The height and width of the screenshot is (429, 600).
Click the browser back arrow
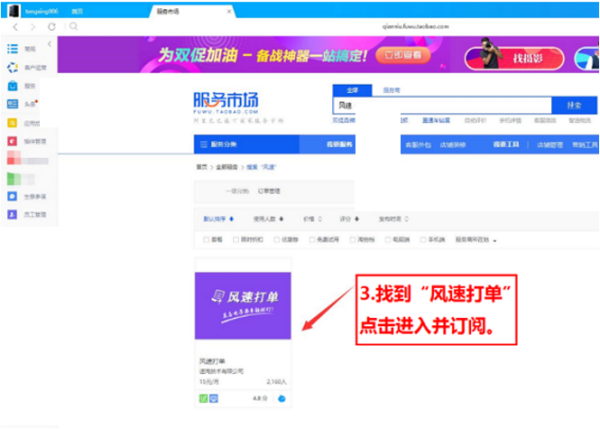tap(15, 27)
